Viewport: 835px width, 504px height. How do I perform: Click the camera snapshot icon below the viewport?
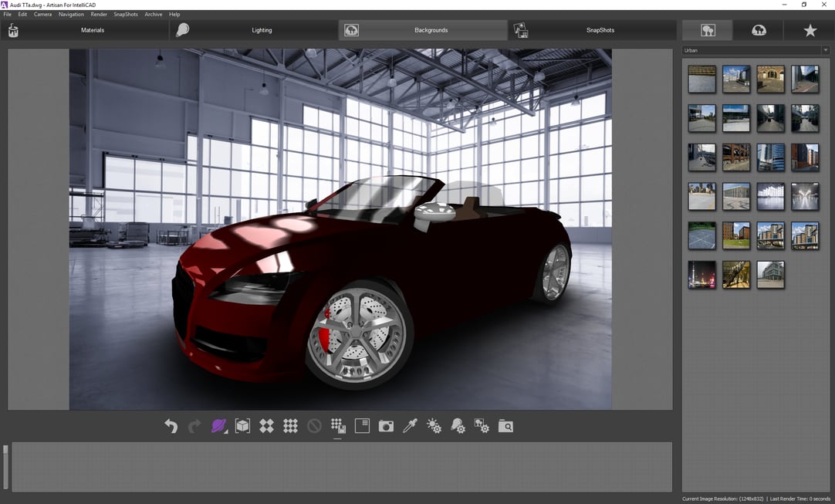[x=385, y=425]
